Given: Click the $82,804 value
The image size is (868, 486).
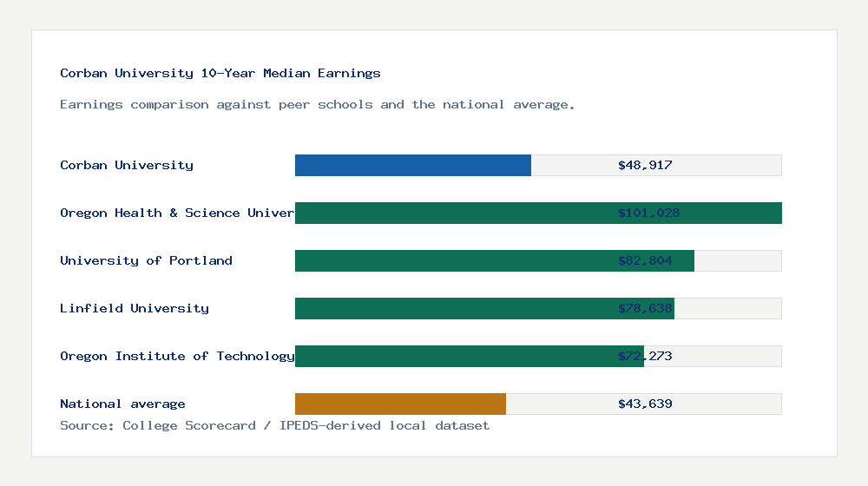Looking at the screenshot, I should pyautogui.click(x=645, y=260).
